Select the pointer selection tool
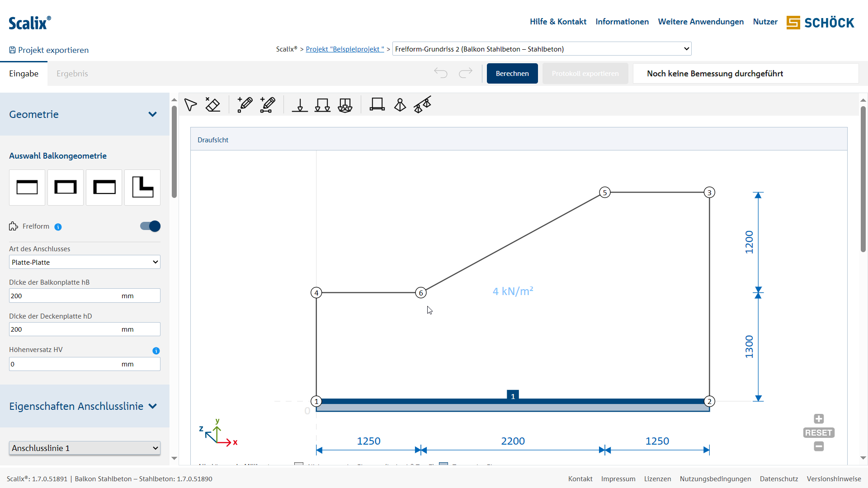The image size is (868, 488). click(x=190, y=105)
